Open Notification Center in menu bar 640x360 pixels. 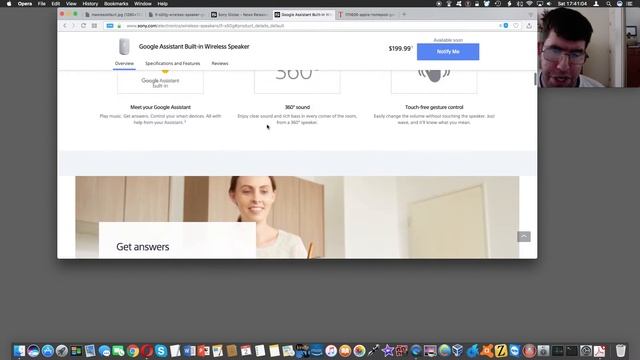point(629,4)
